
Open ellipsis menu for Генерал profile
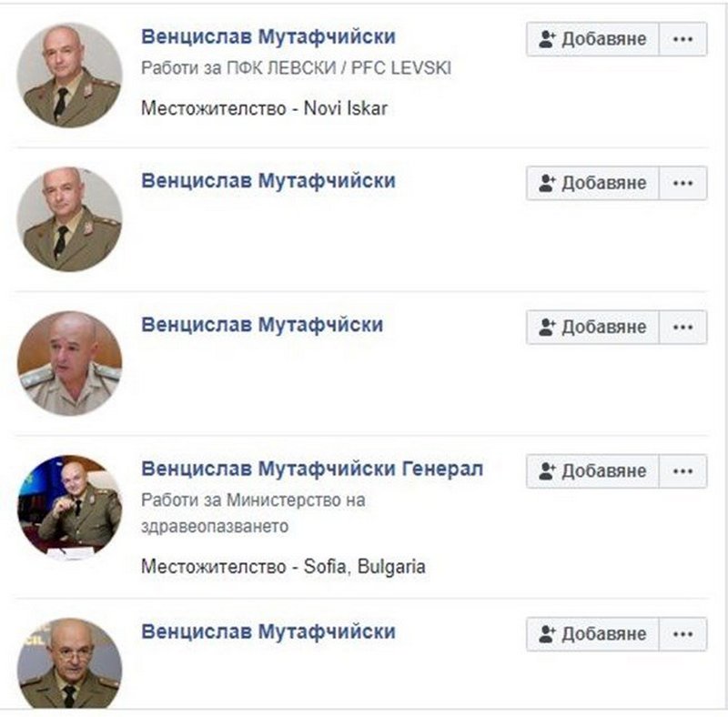pyautogui.click(x=683, y=471)
